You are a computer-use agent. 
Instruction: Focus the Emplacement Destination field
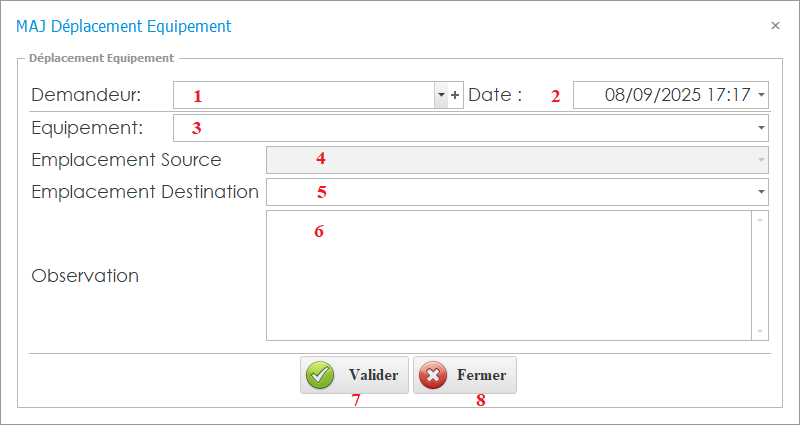click(510, 191)
